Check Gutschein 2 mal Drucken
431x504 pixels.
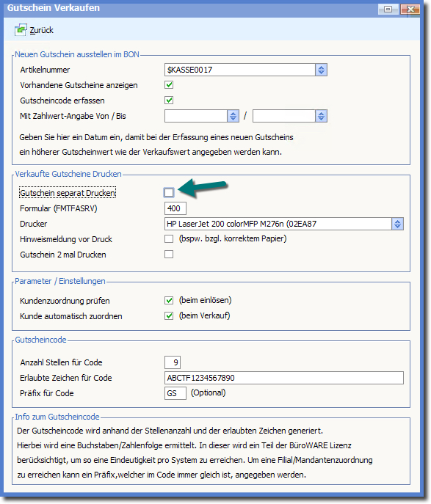(169, 255)
